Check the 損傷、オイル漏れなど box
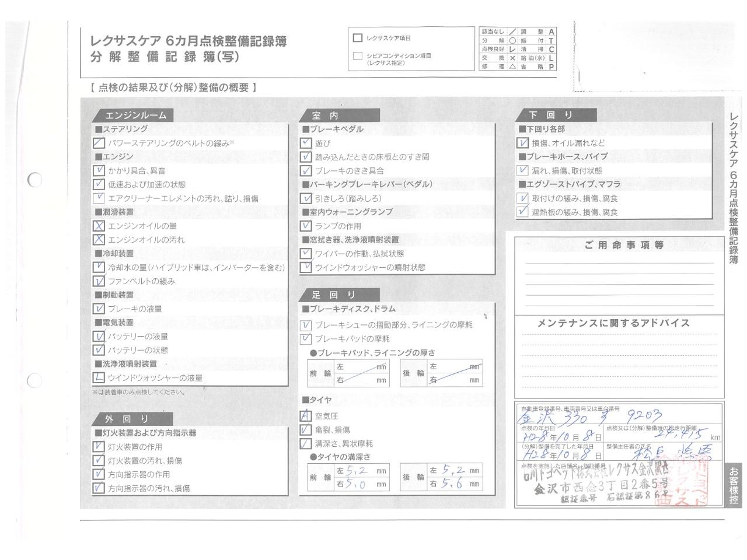 pyautogui.click(x=523, y=143)
